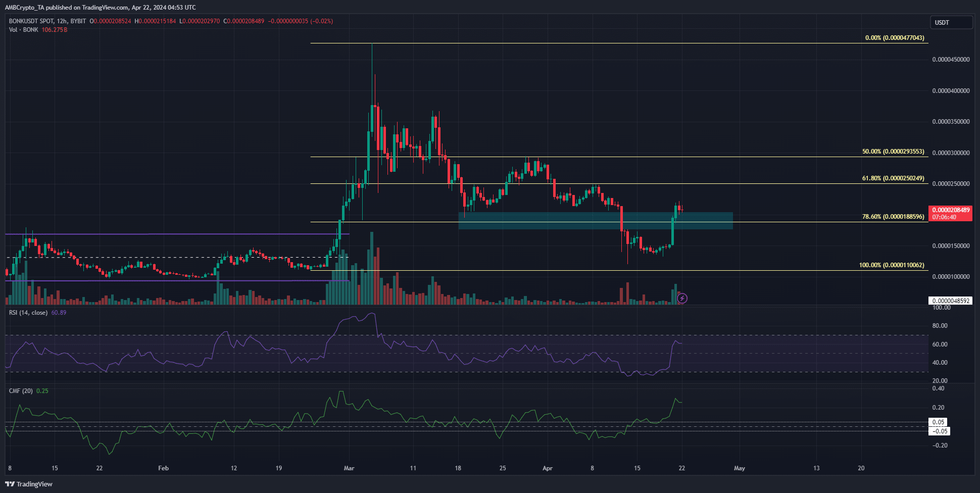Click the white price label 0.0000048592
Image resolution: width=980 pixels, height=493 pixels.
tap(951, 301)
